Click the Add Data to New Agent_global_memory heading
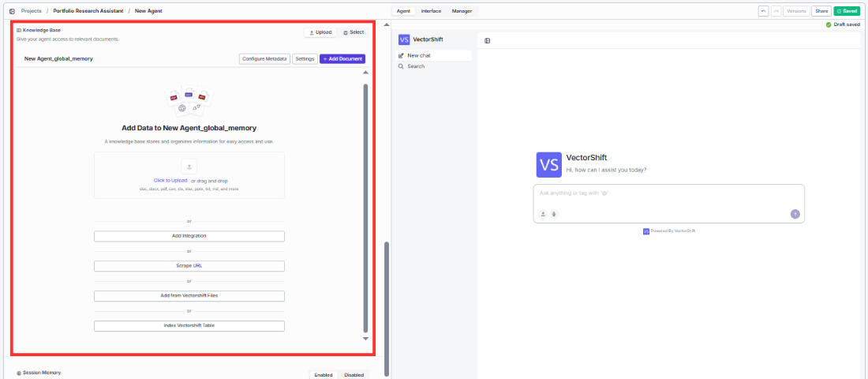The height and width of the screenshot is (379, 868). pos(189,128)
